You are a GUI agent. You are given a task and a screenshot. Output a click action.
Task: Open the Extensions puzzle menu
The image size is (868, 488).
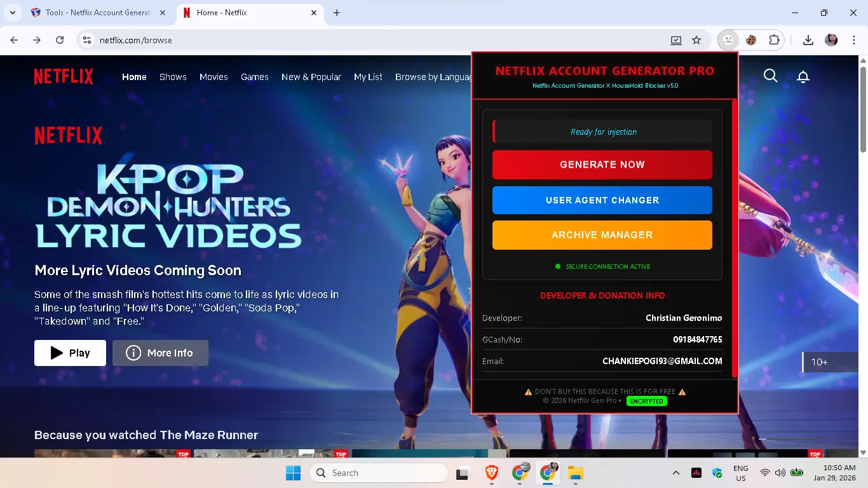(x=774, y=40)
